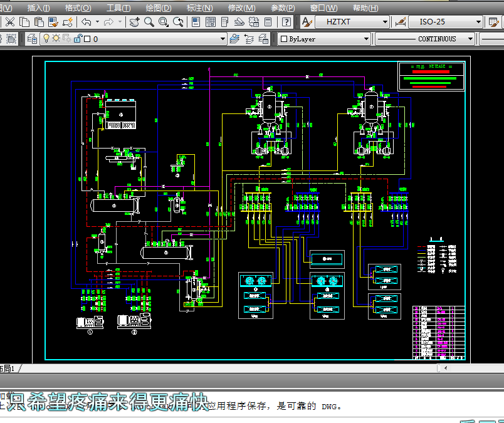Open the 插入(I) menu
504x423 pixels.
[39, 8]
